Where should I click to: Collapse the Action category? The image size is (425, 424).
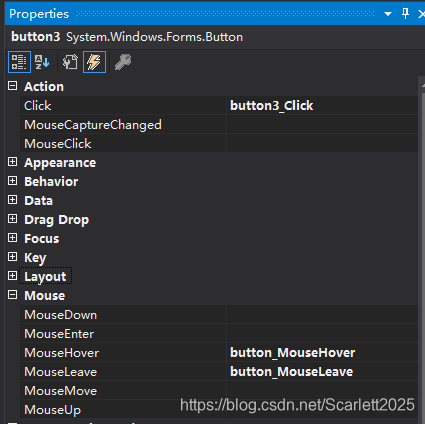[12, 86]
